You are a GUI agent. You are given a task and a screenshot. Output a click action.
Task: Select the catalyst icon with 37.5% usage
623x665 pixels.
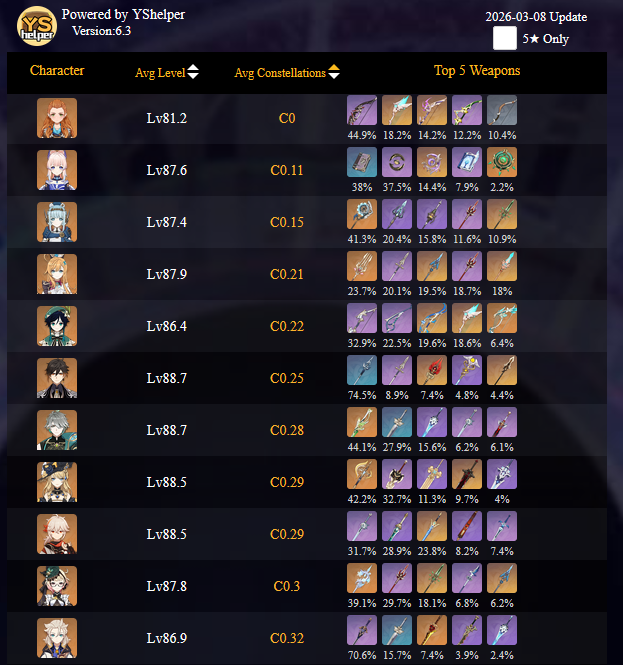pyautogui.click(x=397, y=162)
